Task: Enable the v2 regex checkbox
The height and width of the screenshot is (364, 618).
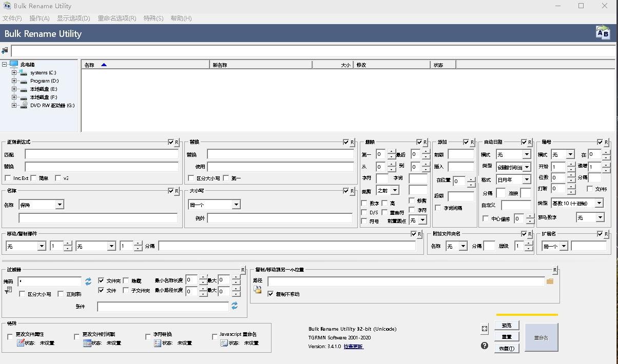Action: (58, 178)
